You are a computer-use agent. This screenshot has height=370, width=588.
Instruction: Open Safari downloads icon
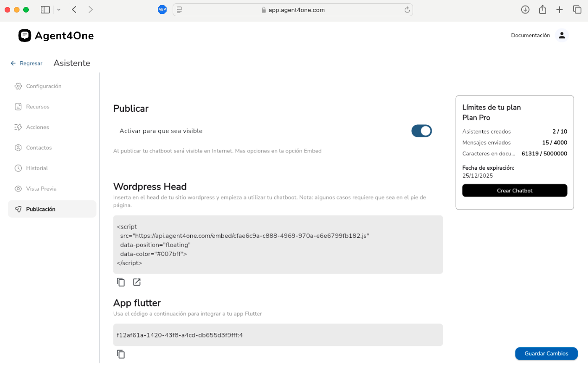pyautogui.click(x=525, y=10)
